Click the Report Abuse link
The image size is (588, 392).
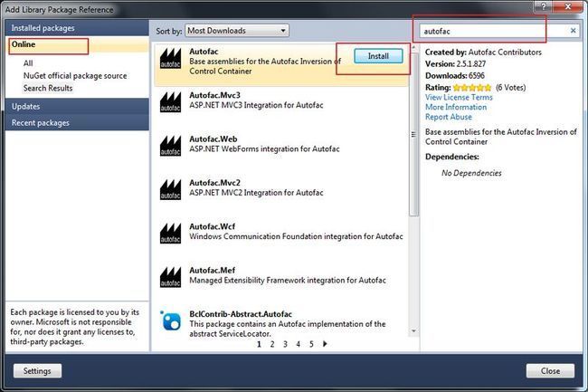click(x=449, y=117)
